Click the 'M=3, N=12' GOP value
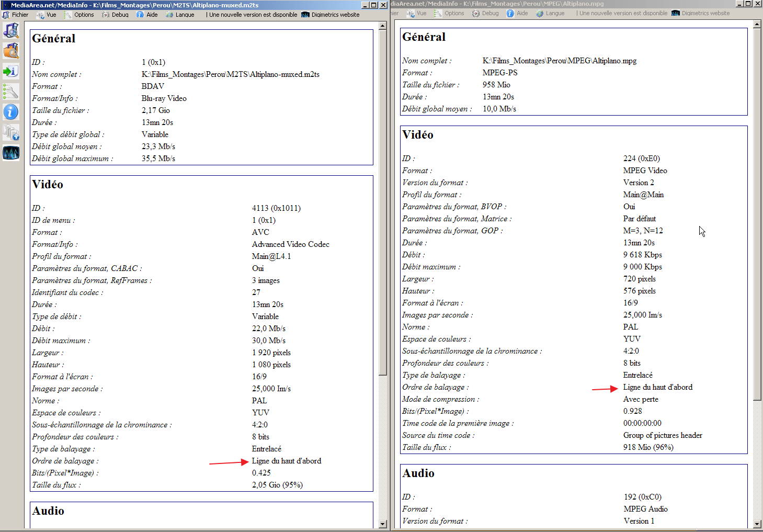The image size is (763, 532). coord(643,231)
